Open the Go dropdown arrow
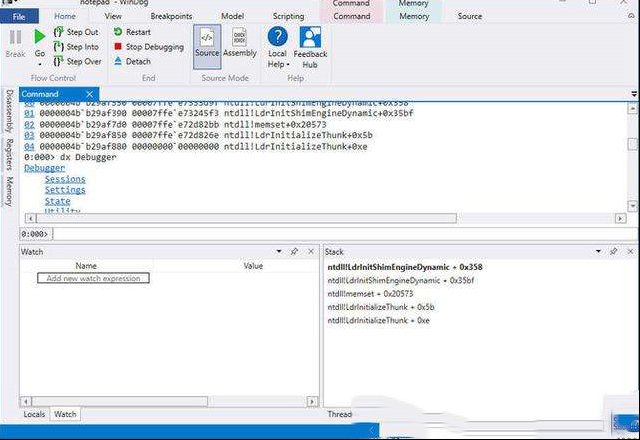Image resolution: width=640 pixels, height=440 pixels. pyautogui.click(x=40, y=64)
